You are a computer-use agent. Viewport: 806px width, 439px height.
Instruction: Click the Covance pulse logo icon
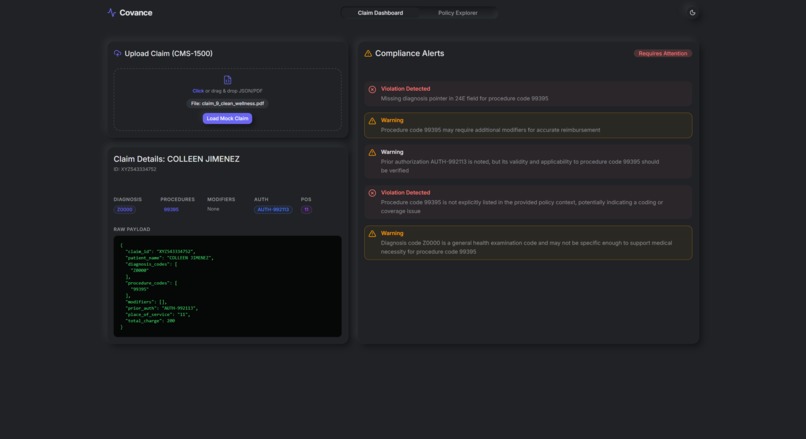point(112,12)
